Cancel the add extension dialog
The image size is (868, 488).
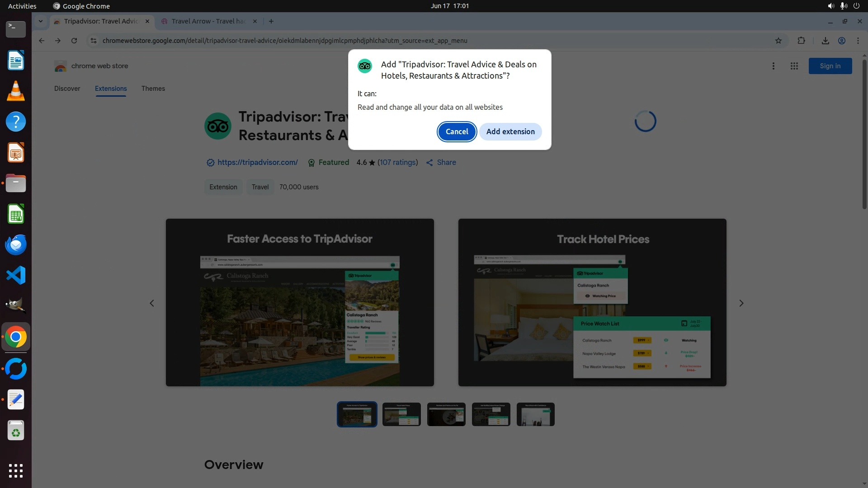click(x=457, y=131)
